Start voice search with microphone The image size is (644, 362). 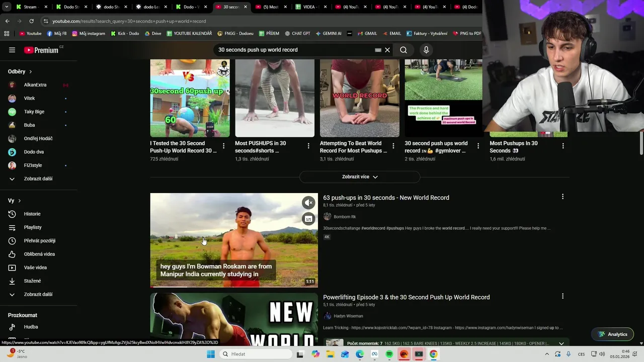pyautogui.click(x=426, y=50)
